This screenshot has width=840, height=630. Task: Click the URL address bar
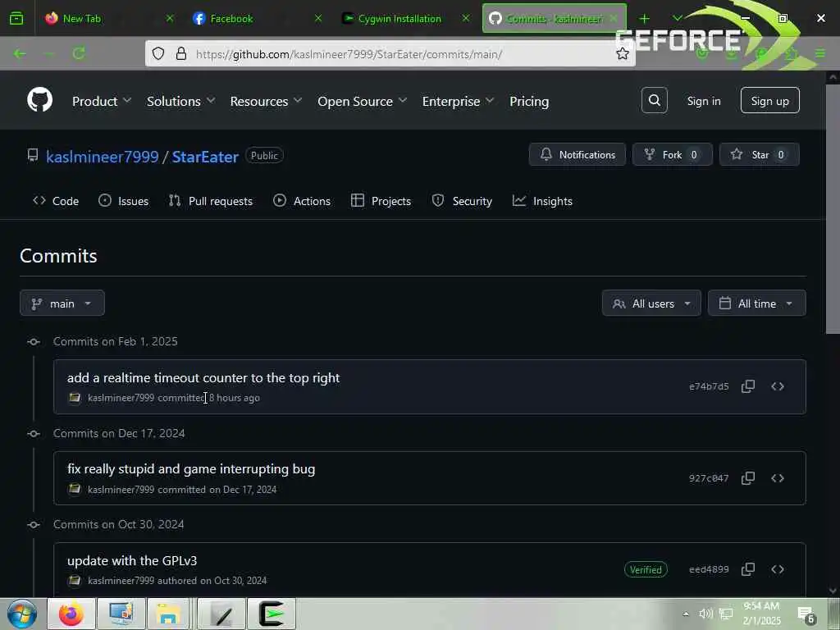tap(390, 53)
